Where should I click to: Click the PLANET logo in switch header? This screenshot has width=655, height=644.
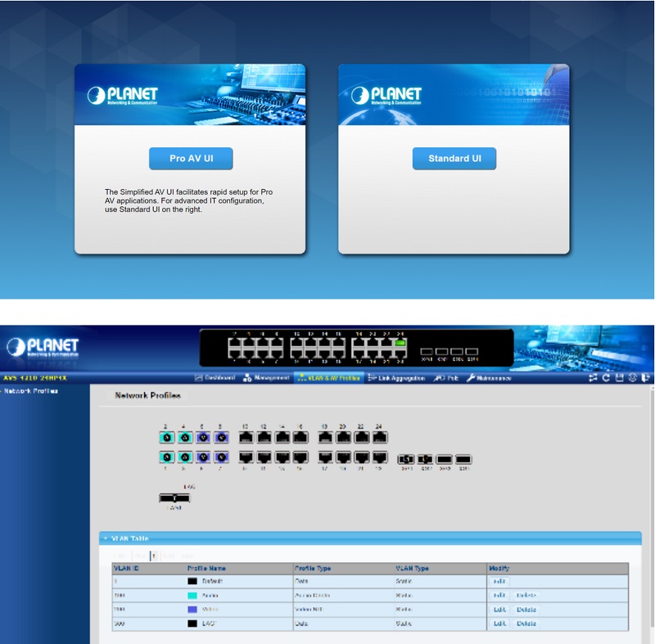(43, 346)
